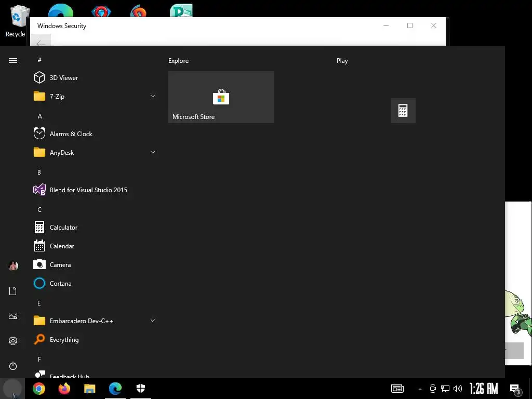This screenshot has height=399, width=532.
Task: Click the Embarcadero Dev-C++ folder icon
Action: tap(39, 321)
